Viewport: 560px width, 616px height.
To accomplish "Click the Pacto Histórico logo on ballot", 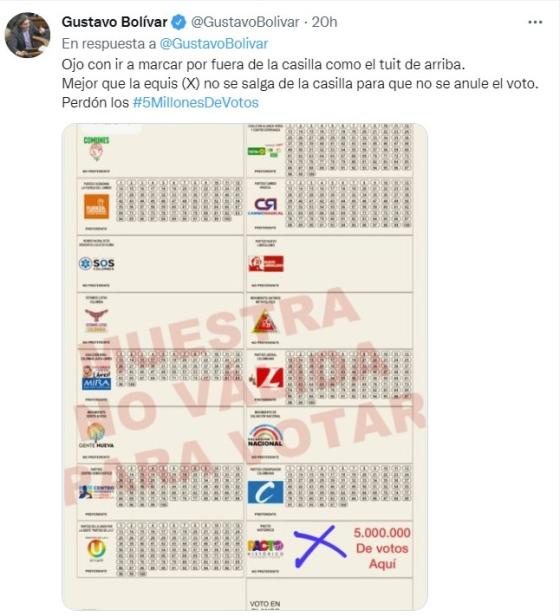I will coord(266,548).
